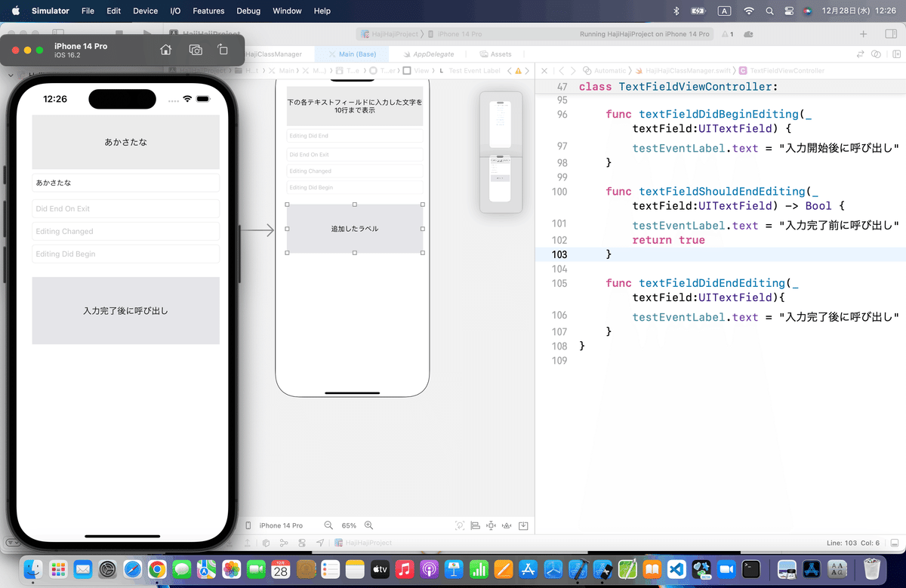Screen dimensions: 906x588
Task: Click the Update Frames icon in canvas bar
Action: click(x=460, y=525)
